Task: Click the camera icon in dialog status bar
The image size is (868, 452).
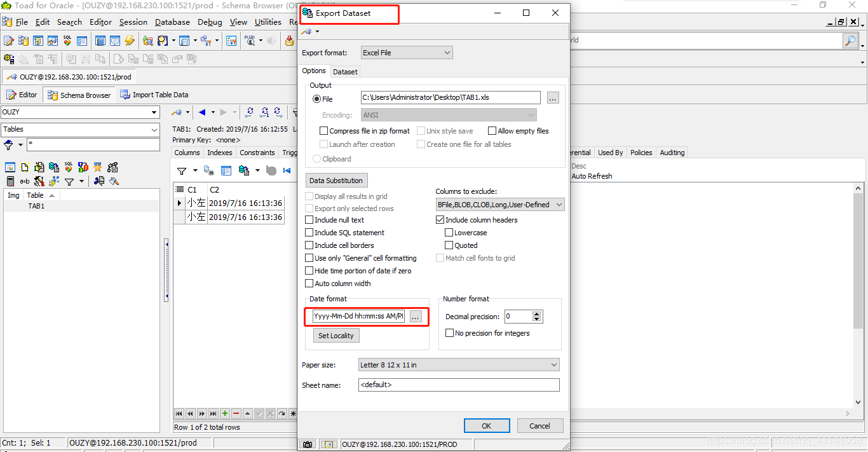Action: [x=308, y=444]
